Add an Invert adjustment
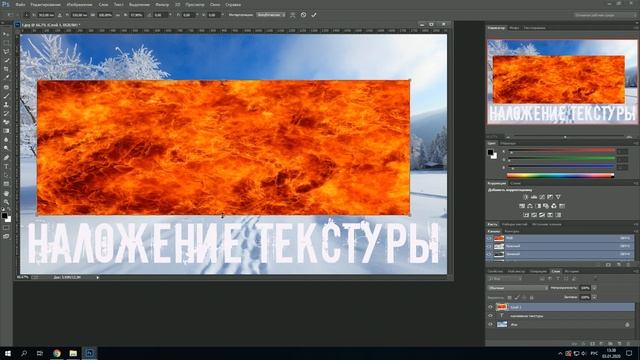 pyautogui.click(x=526, y=215)
